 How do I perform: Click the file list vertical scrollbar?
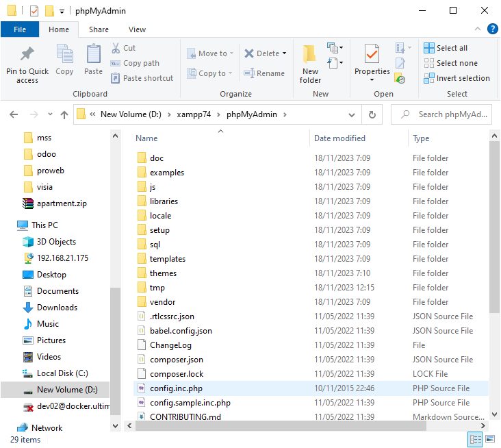(x=494, y=227)
